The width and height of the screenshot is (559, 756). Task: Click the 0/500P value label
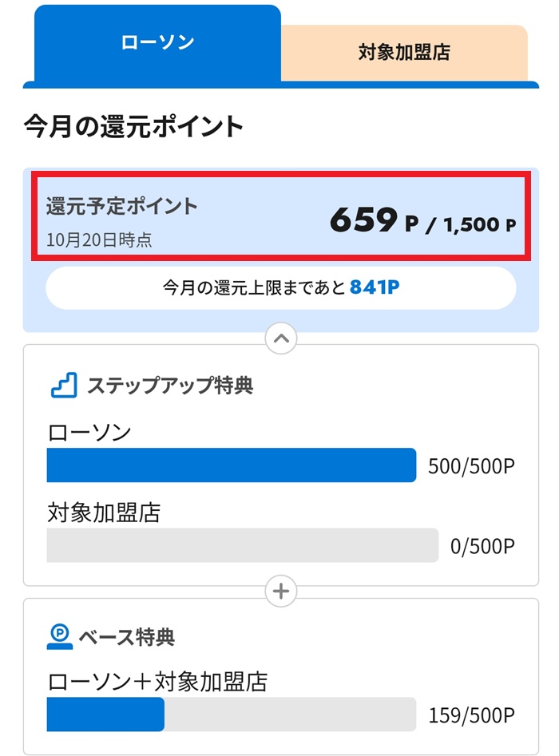[x=482, y=546]
